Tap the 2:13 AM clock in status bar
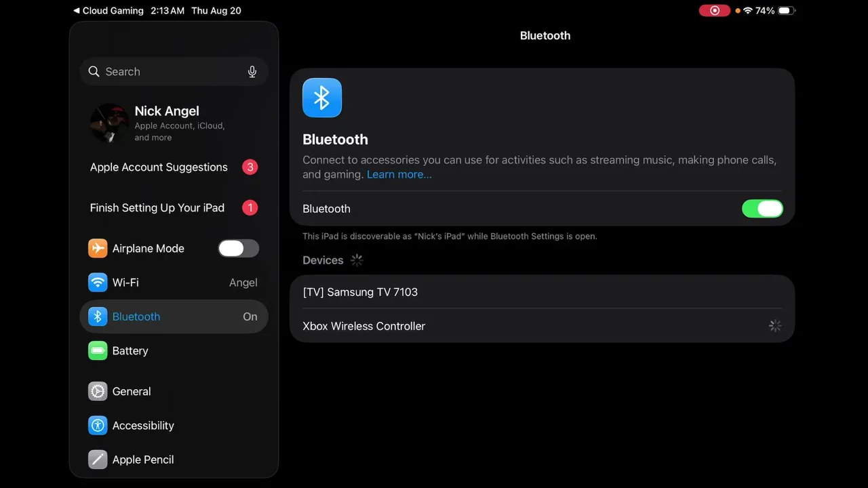The height and width of the screenshot is (488, 868). pos(167,11)
